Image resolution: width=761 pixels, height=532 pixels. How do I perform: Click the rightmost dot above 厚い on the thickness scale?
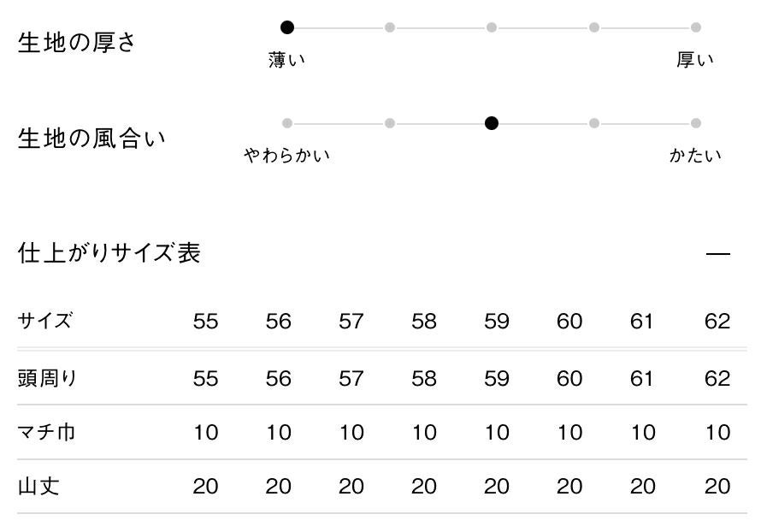point(696,27)
